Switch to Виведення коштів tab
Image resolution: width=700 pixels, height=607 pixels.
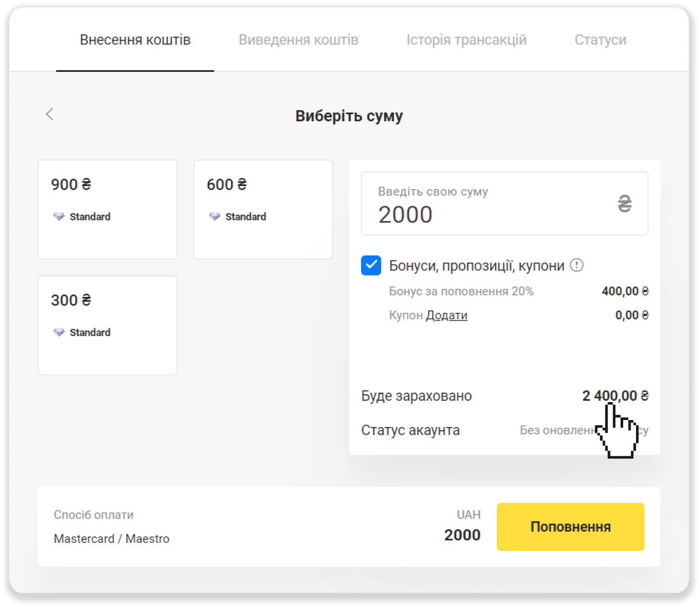[x=298, y=40]
